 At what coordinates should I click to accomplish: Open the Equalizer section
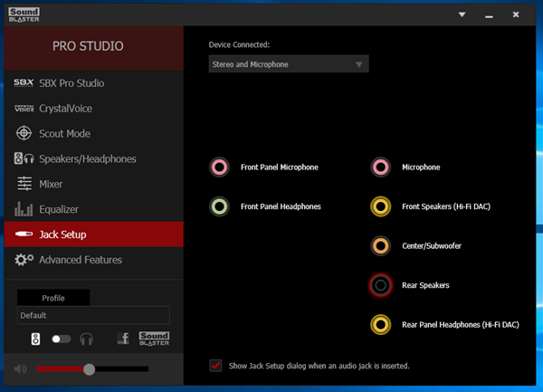click(x=94, y=209)
